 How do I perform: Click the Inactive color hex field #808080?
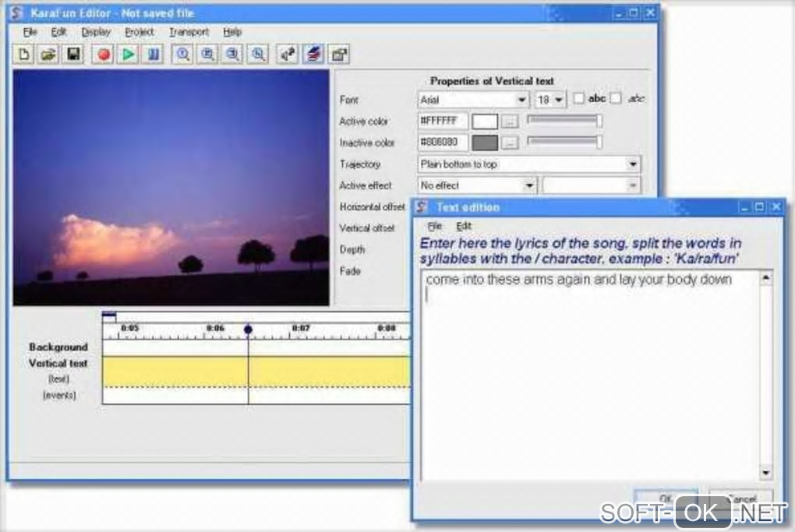pos(443,143)
